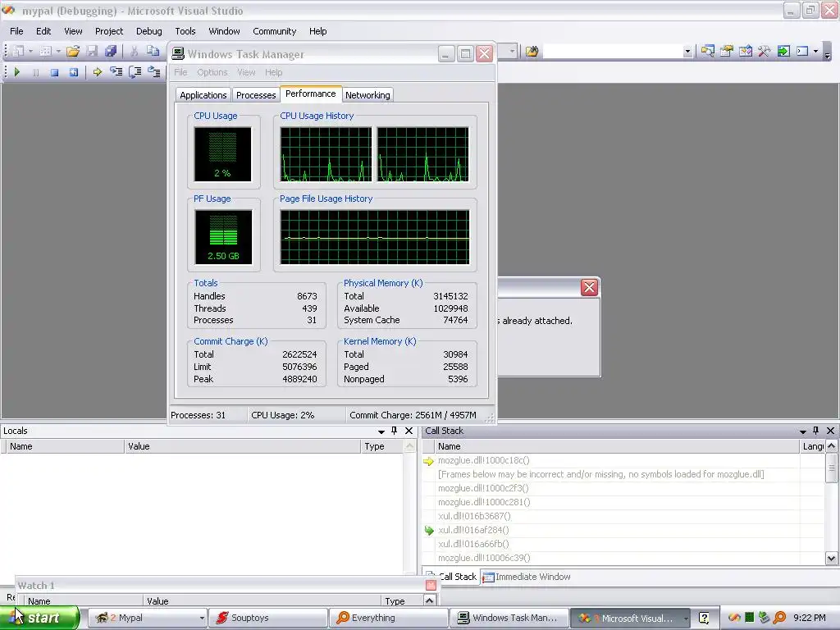The height and width of the screenshot is (630, 840).
Task: Toggle auto-hide pin on Call Stack panel
Action: pyautogui.click(x=816, y=431)
